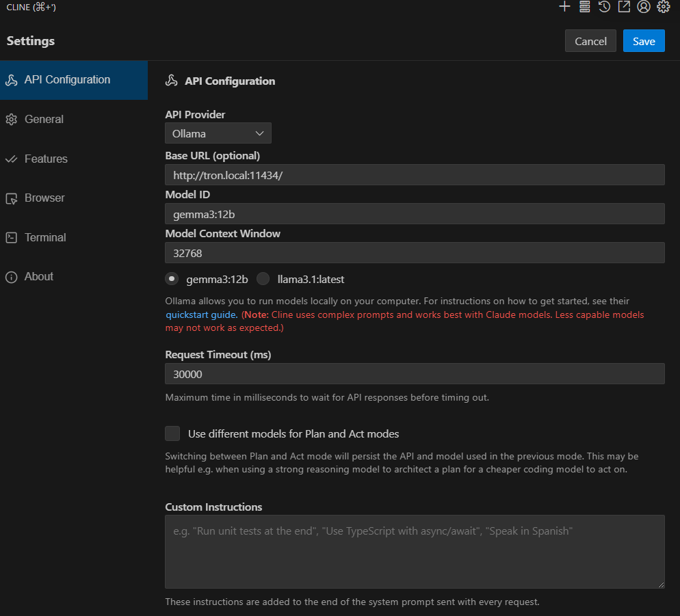Open Cline in editor pop-out icon
Screen dimensions: 680x616
[624, 7]
